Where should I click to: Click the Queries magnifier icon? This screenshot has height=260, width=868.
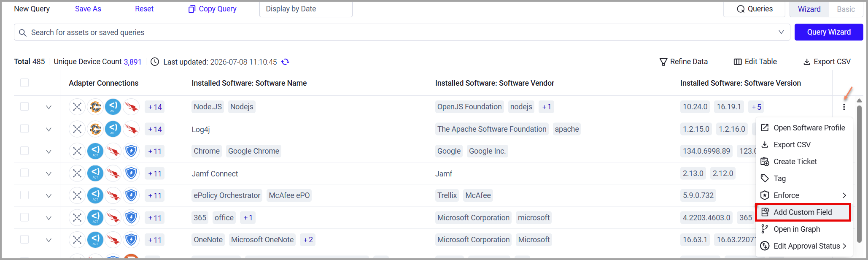tap(741, 9)
